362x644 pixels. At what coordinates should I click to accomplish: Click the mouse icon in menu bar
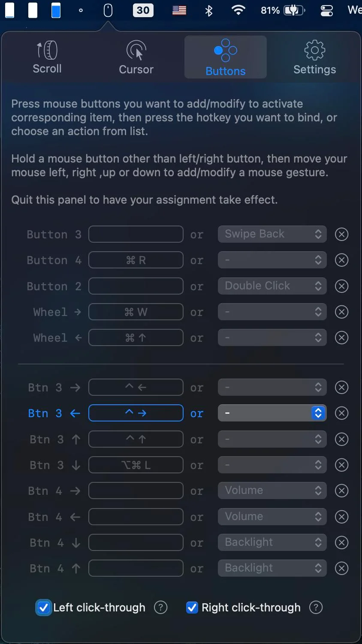pos(108,10)
